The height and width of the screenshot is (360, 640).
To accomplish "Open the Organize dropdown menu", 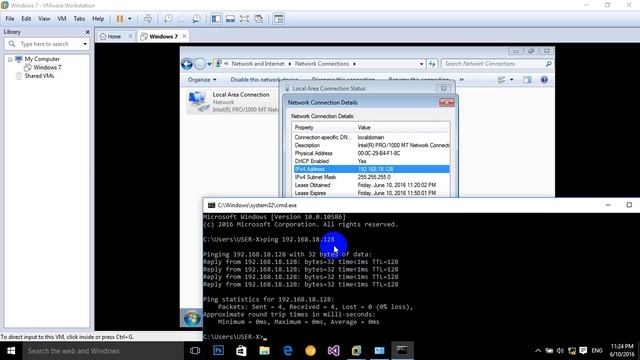I will click(202, 80).
